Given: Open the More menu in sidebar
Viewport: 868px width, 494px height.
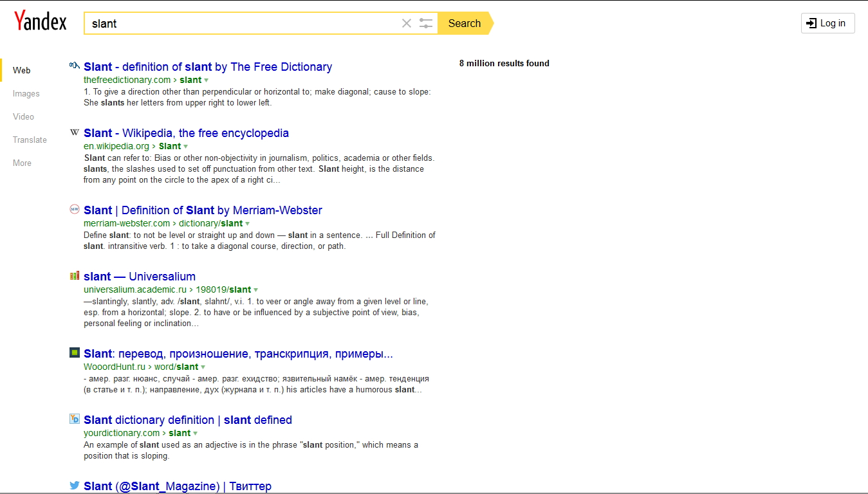Looking at the screenshot, I should point(22,163).
